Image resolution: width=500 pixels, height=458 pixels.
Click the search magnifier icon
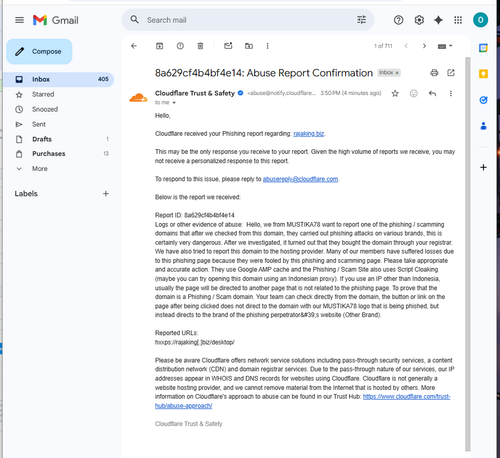point(134,20)
